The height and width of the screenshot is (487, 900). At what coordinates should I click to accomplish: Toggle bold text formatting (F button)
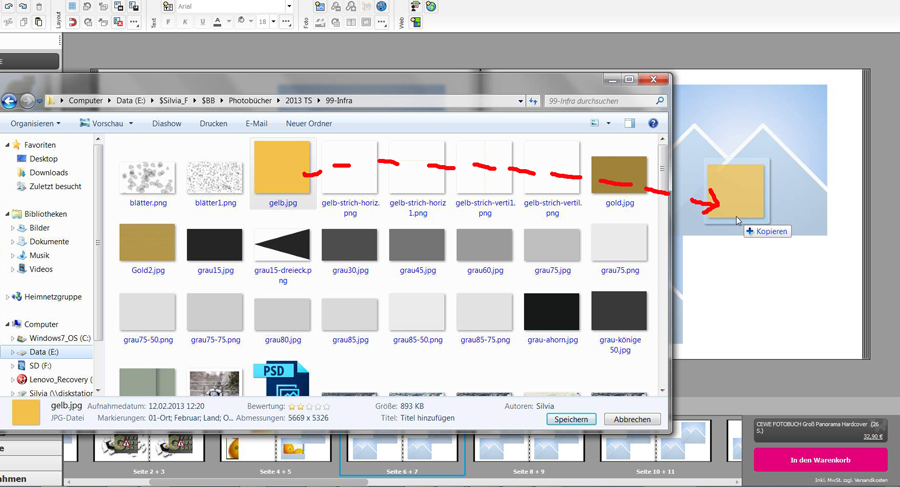pos(169,22)
